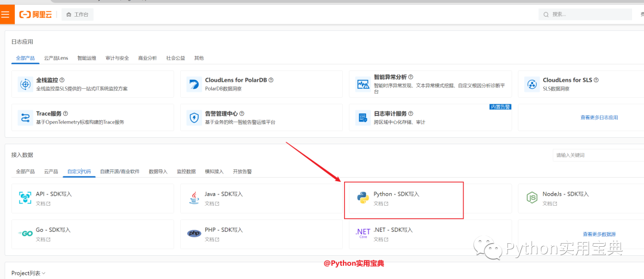
Task: Switch to the 社会公益 tab
Action: pos(175,58)
